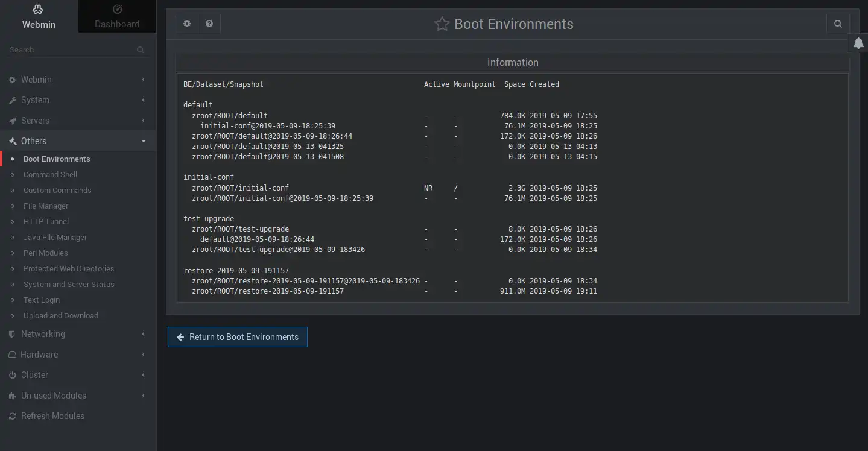The width and height of the screenshot is (868, 451).
Task: Click the 2.3G space value
Action: [x=517, y=188]
